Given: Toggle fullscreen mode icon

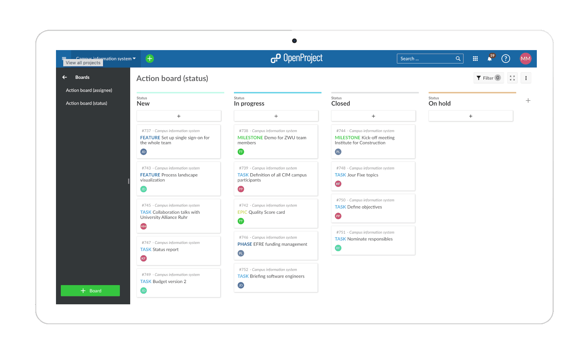Looking at the screenshot, I should pyautogui.click(x=512, y=78).
